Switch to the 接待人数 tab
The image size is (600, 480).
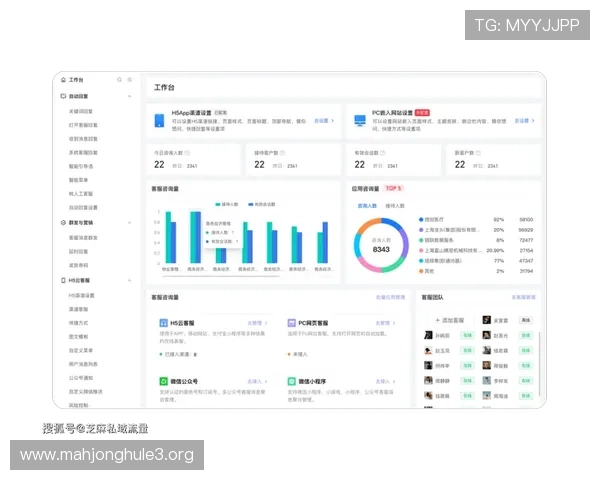point(395,205)
